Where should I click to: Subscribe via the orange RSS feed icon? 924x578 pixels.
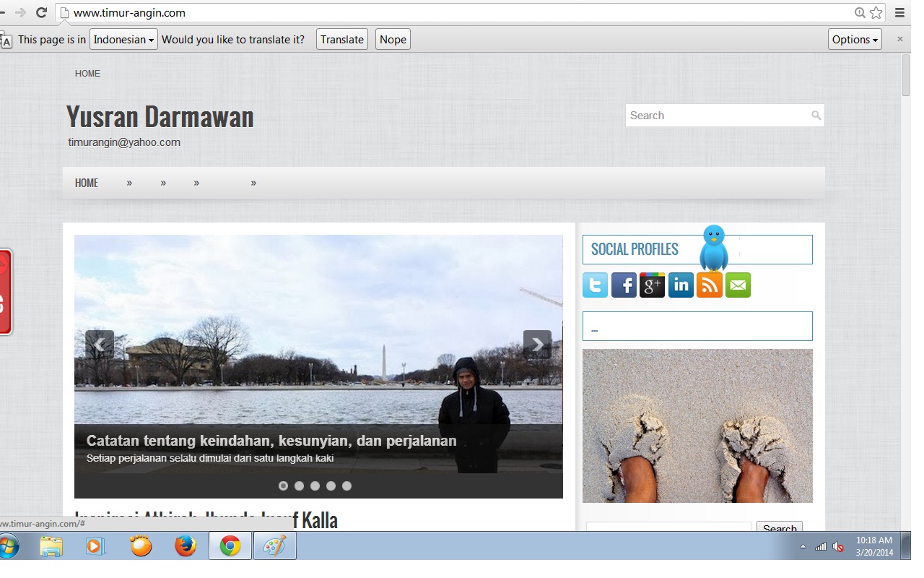click(709, 285)
